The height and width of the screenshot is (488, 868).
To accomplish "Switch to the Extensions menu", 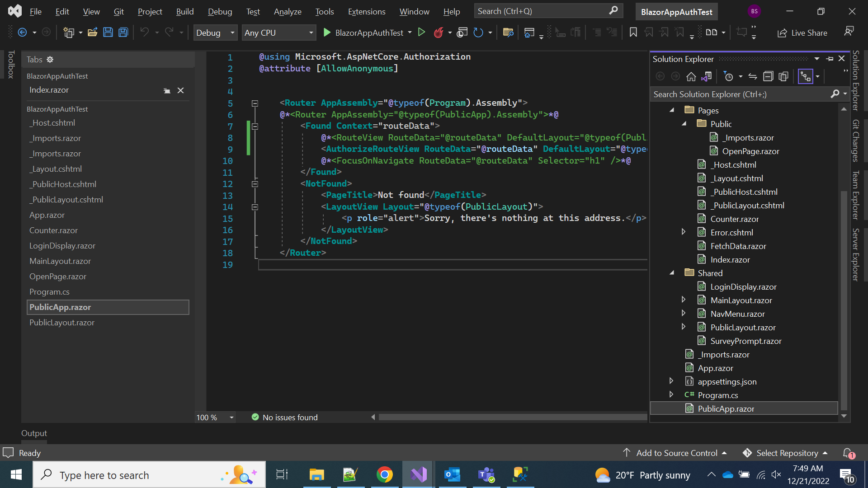I will [x=367, y=11].
